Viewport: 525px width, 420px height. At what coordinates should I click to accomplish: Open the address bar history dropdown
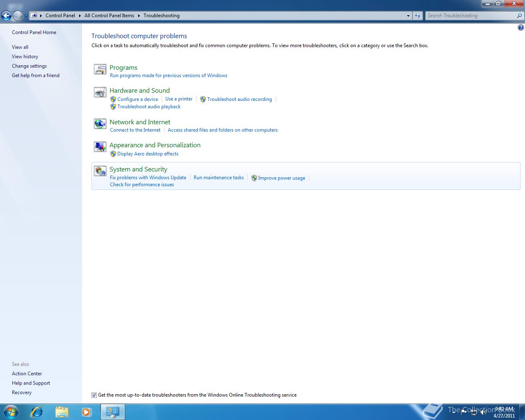[408, 16]
